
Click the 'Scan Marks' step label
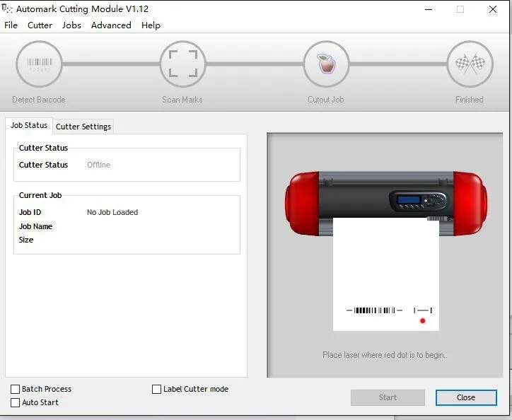tap(182, 100)
